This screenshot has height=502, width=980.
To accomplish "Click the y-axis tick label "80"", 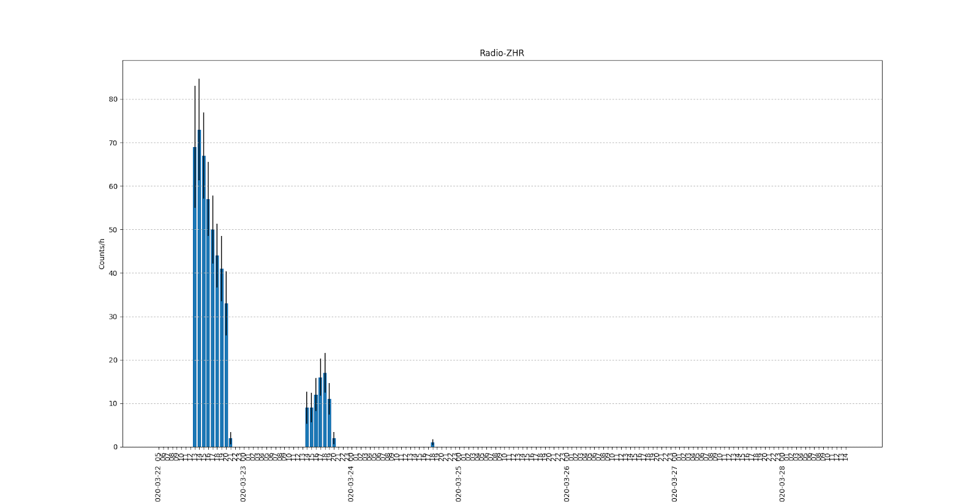I will [x=113, y=99].
